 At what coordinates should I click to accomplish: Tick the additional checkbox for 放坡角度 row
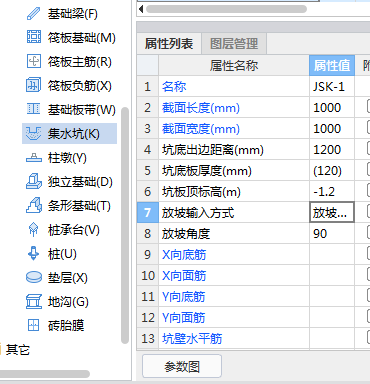[368, 232]
